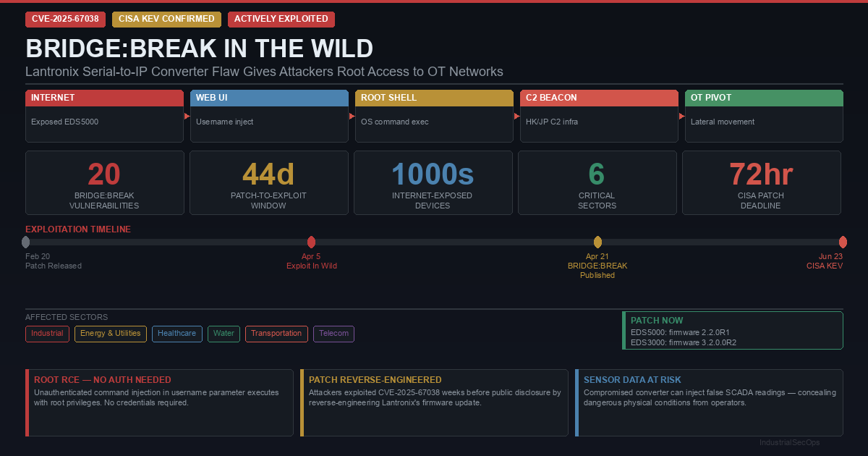868x456 pixels.
Task: Click the Exploit In Wild timeline label
Action: (312, 266)
